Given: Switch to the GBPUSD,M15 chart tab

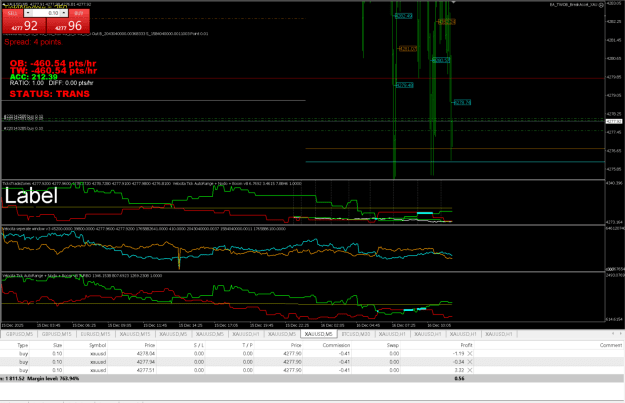Looking at the screenshot, I should tap(56, 334).
